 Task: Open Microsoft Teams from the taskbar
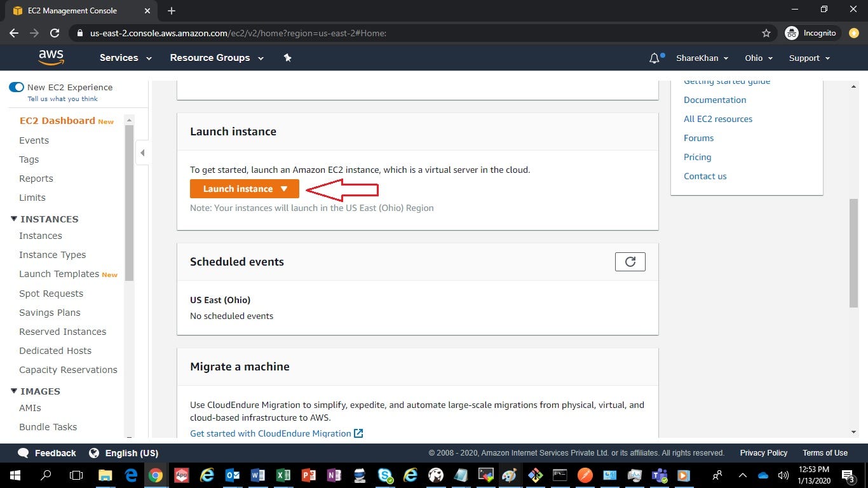[x=659, y=475]
